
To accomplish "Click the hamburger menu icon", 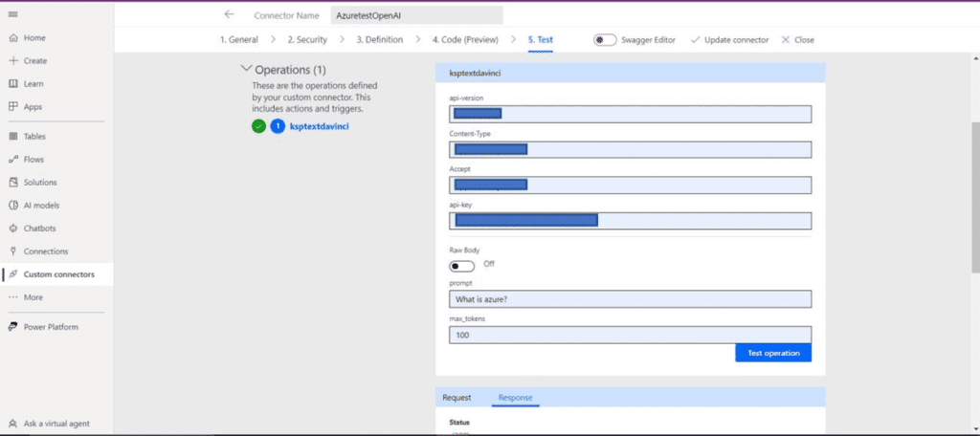I will point(12,14).
